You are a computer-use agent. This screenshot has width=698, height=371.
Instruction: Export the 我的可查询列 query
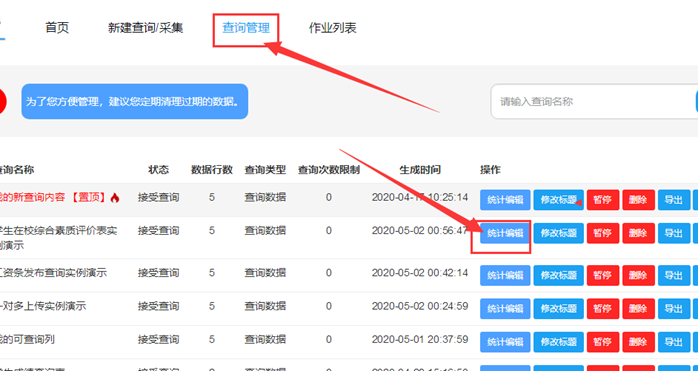click(x=674, y=342)
